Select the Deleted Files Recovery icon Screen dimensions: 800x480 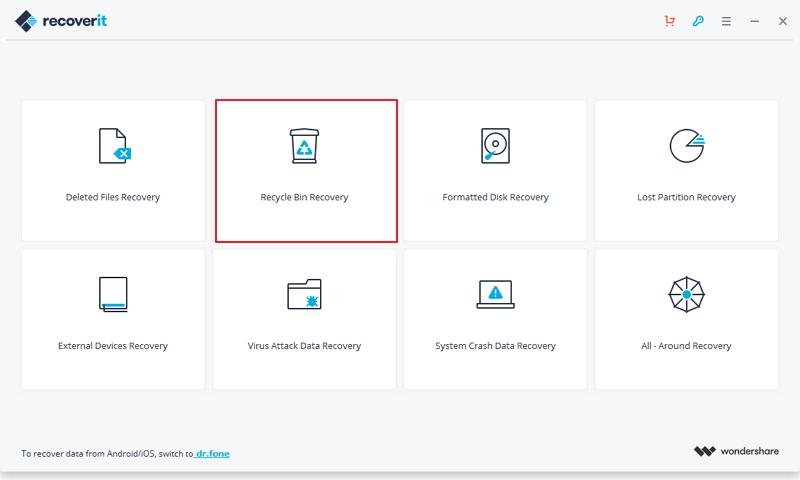click(x=115, y=146)
